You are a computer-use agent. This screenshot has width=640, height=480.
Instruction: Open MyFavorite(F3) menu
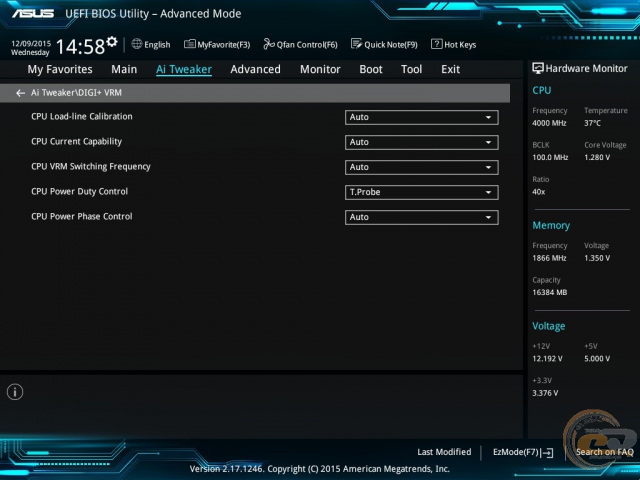[x=217, y=44]
